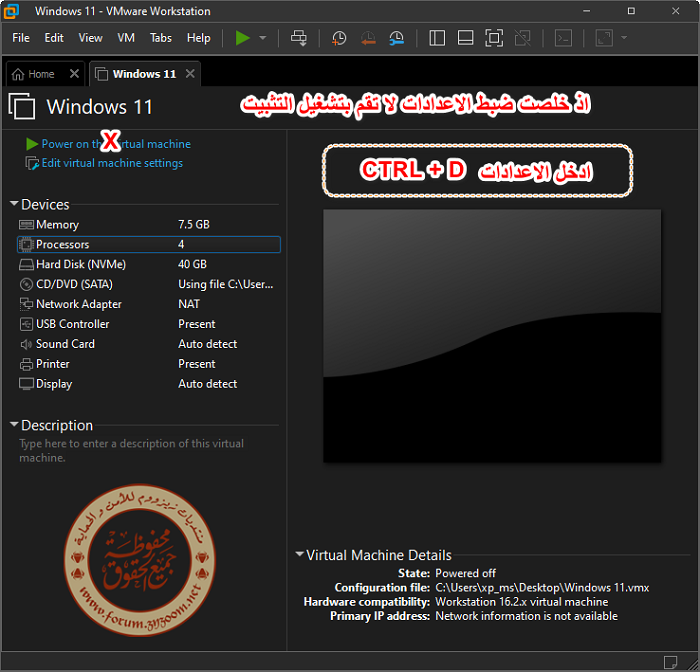
Task: Toggle the library sidebar view icon
Action: [437, 38]
